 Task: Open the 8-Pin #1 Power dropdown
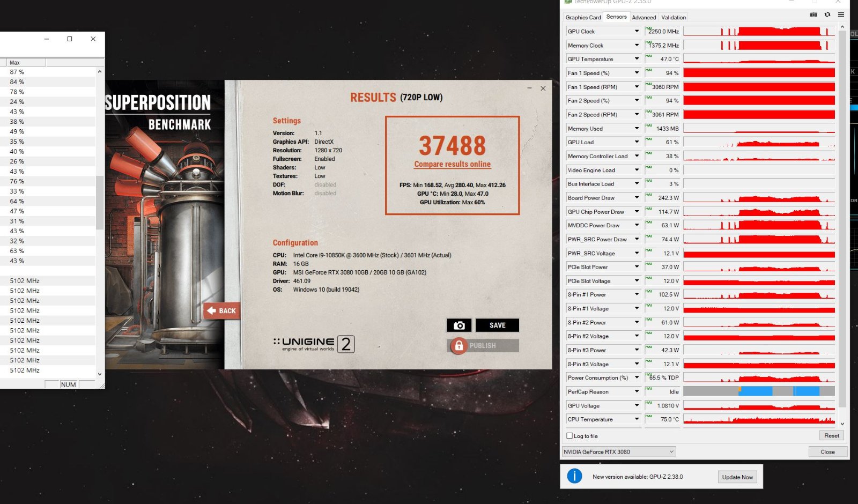tap(637, 294)
